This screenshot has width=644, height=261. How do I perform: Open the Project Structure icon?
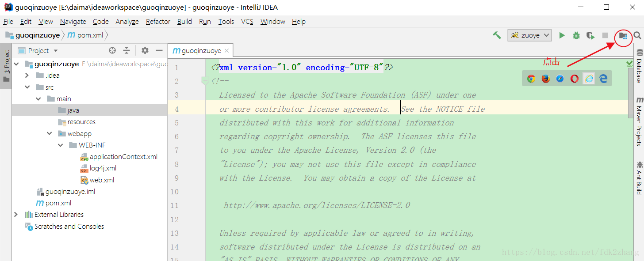click(623, 35)
